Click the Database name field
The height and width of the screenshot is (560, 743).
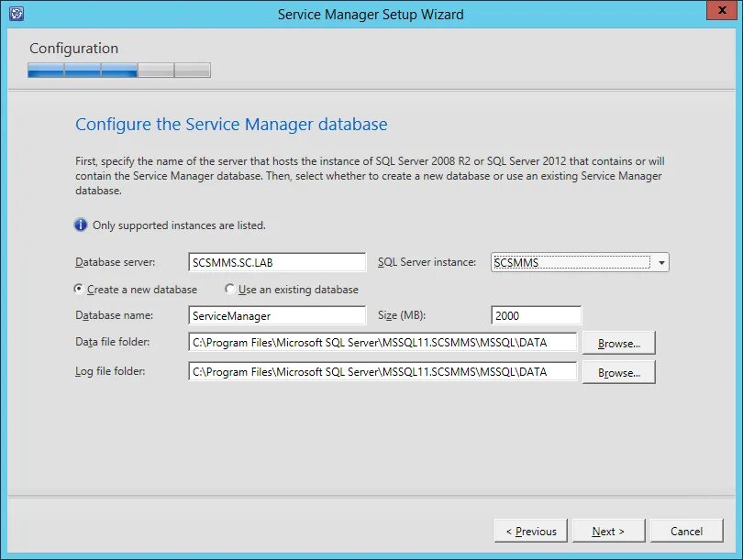point(276,315)
